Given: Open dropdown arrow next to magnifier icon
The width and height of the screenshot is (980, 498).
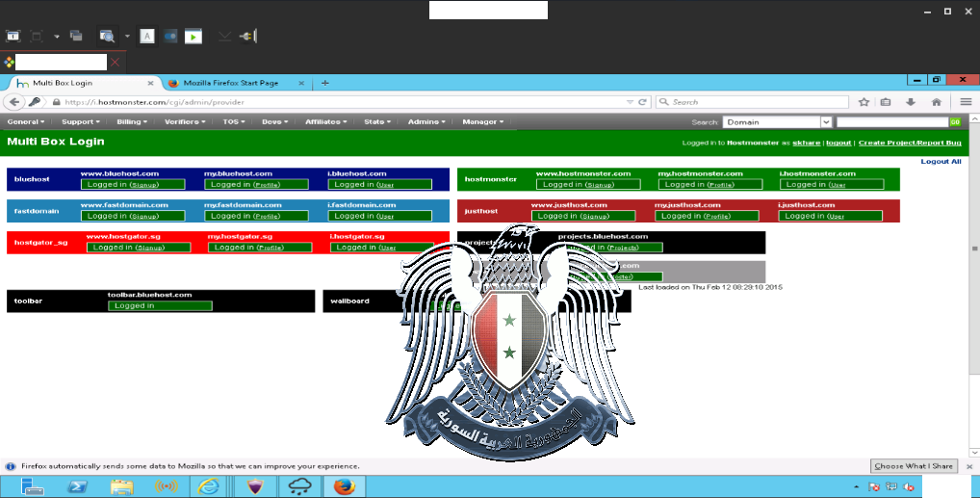Looking at the screenshot, I should [x=127, y=37].
